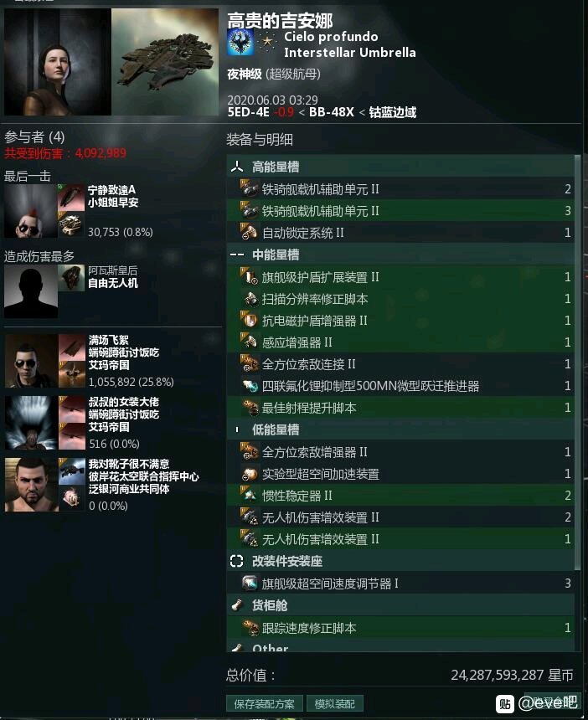Collapse the 低能量槽 section header
This screenshot has width=588, height=720.
tap(400, 429)
